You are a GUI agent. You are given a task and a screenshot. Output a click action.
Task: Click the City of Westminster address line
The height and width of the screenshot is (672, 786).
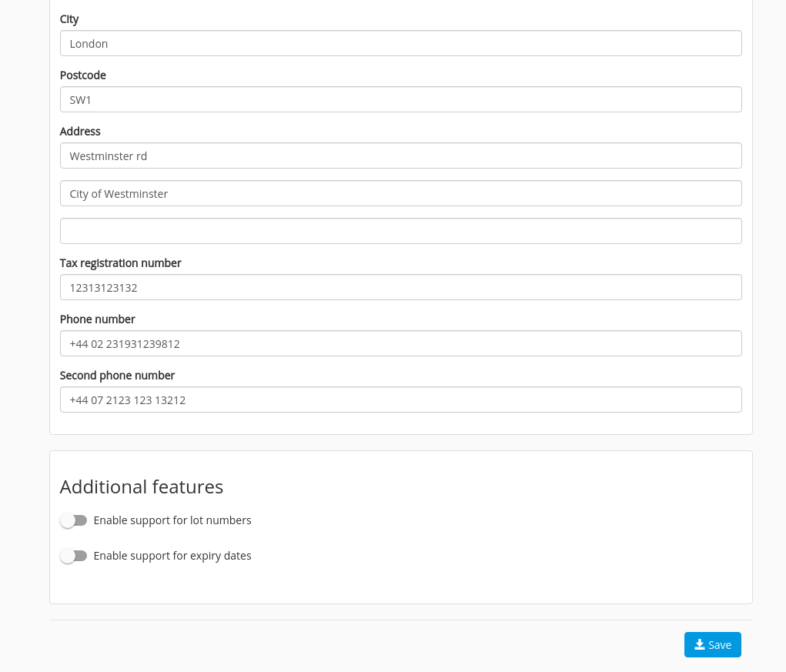tap(401, 193)
